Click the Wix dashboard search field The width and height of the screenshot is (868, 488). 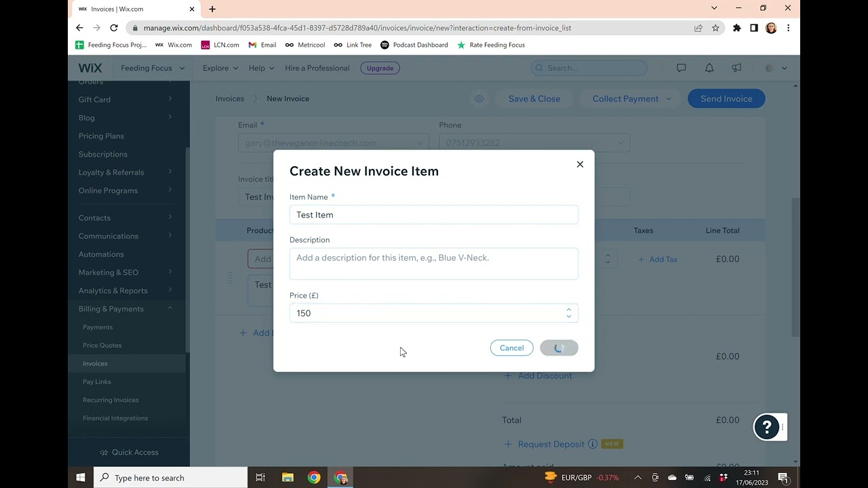coord(589,68)
